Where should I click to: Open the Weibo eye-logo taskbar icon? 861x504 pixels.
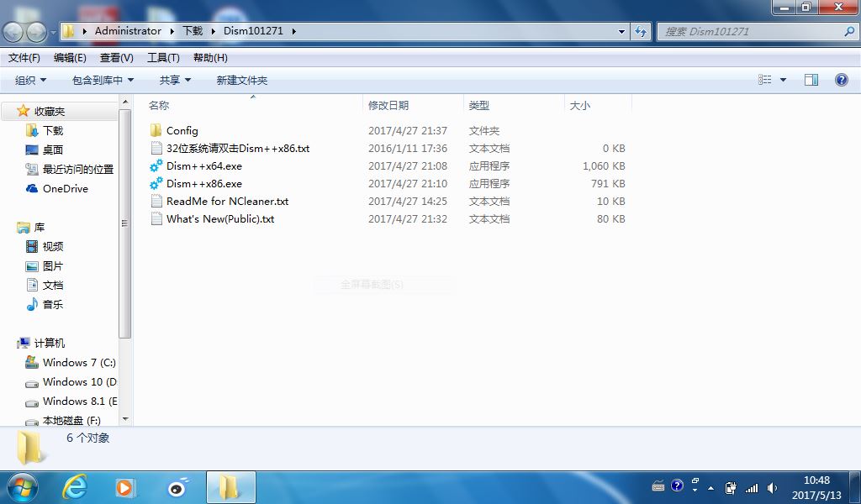pos(177,487)
